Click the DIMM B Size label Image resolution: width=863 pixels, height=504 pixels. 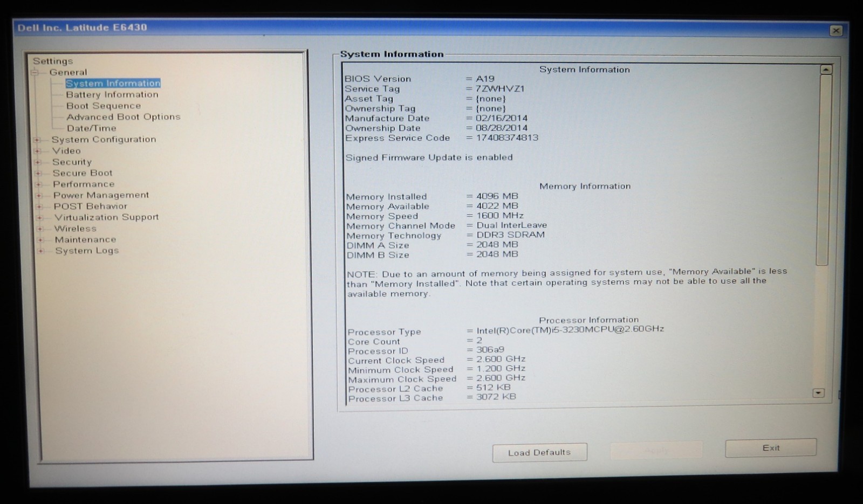(x=378, y=255)
